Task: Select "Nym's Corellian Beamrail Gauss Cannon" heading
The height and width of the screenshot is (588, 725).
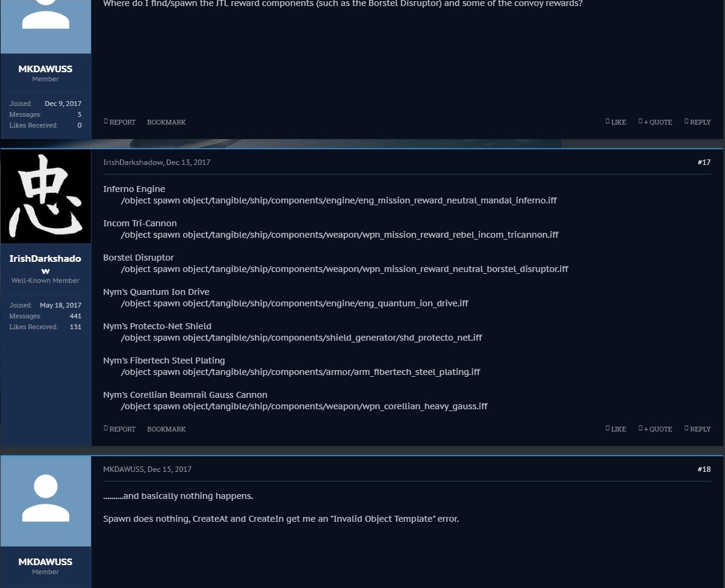Action: tap(185, 395)
